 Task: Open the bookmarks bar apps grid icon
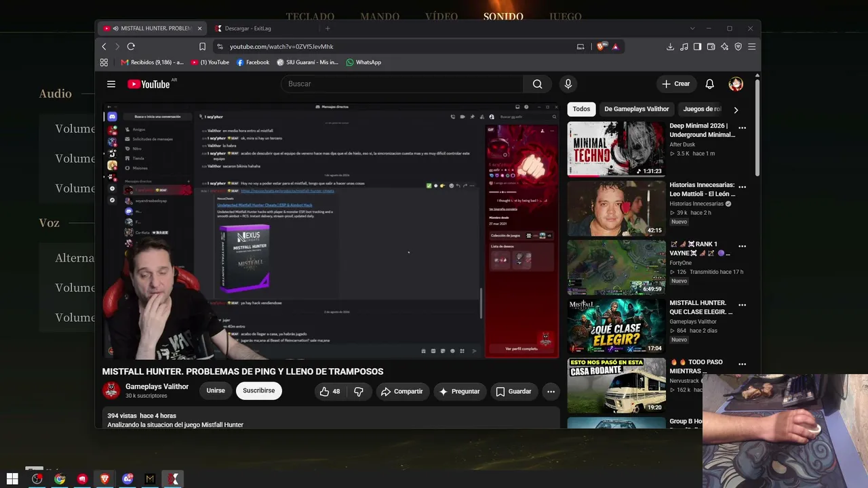pos(104,62)
